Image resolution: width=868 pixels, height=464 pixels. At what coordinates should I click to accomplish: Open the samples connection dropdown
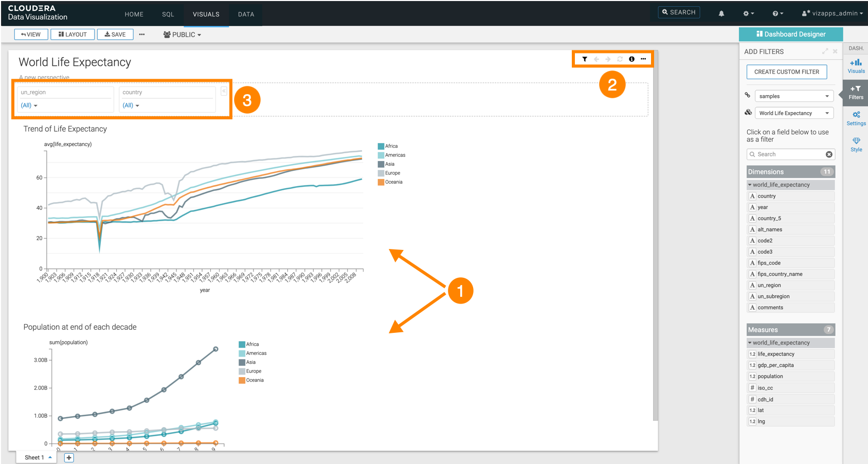[x=793, y=96]
